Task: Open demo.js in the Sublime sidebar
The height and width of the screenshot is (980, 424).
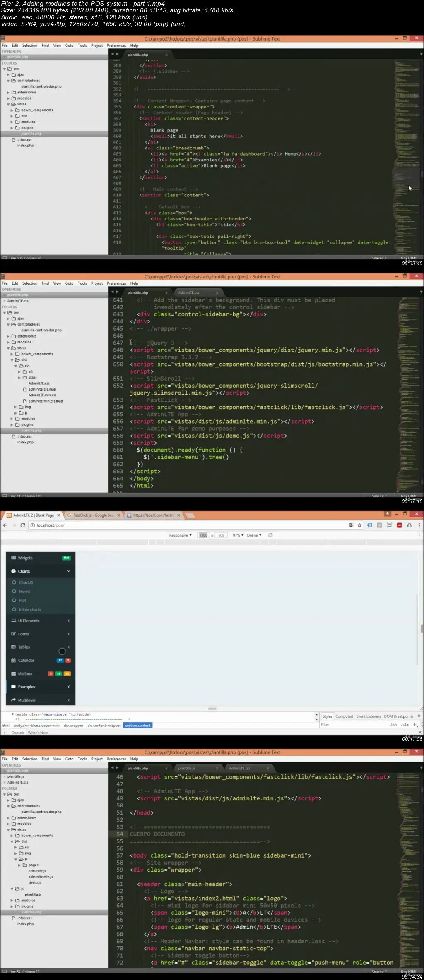Action: pos(35,882)
